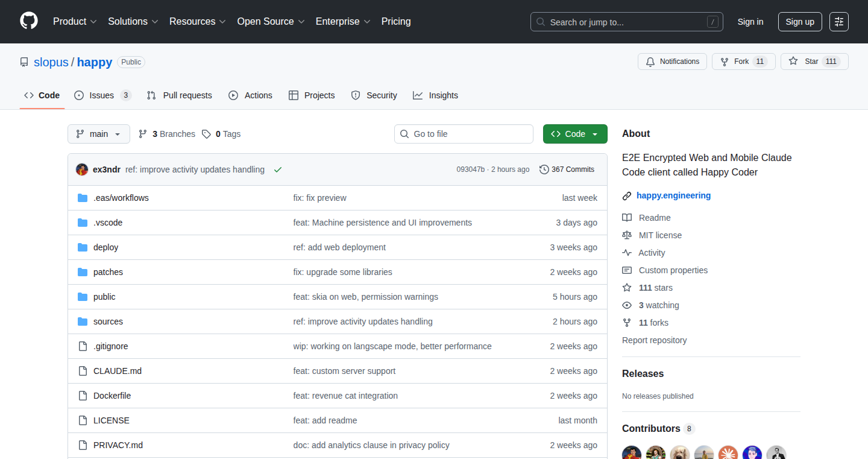Open the 367 Commits link

[567, 169]
